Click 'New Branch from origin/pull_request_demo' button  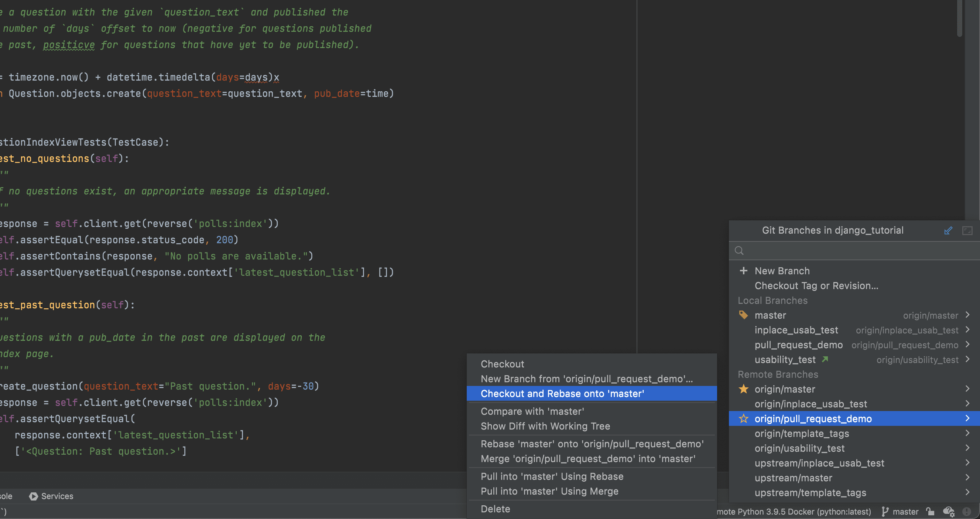click(587, 379)
